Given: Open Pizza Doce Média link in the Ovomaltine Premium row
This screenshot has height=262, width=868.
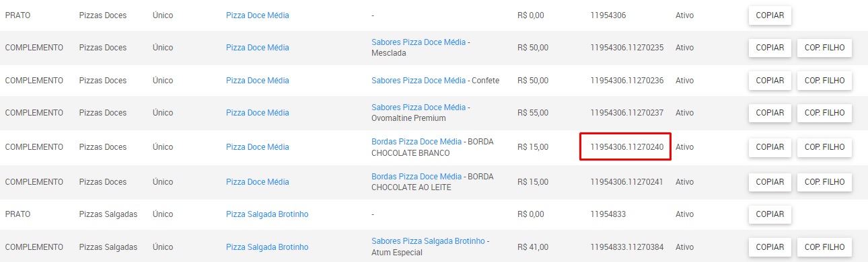Looking at the screenshot, I should pyautogui.click(x=258, y=113).
